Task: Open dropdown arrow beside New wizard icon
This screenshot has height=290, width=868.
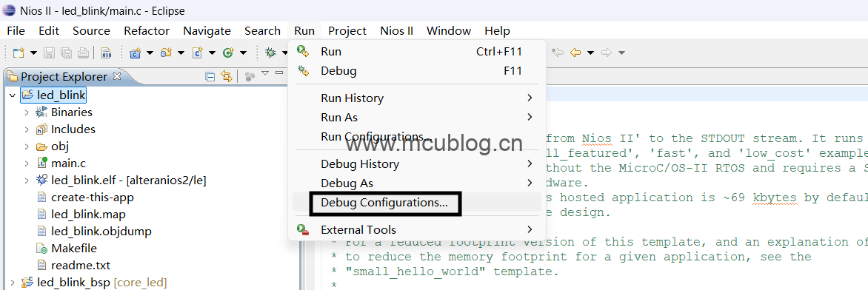Action: click(34, 53)
